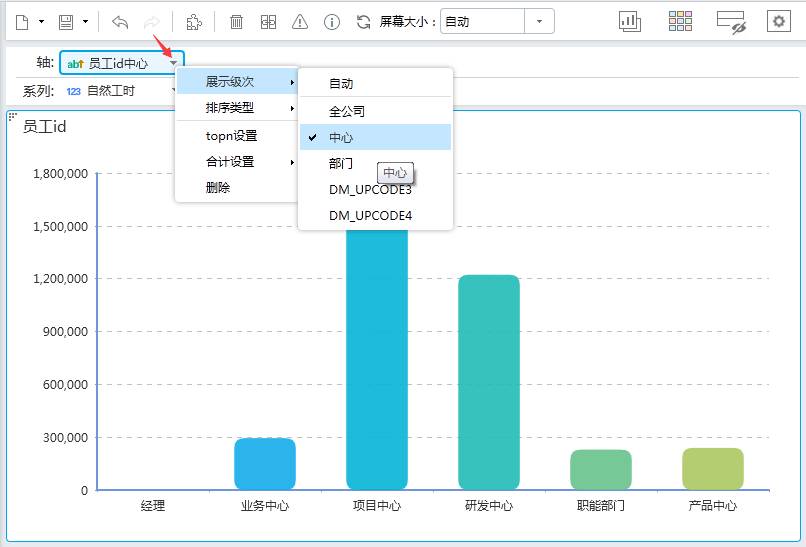Click the save icon
The image size is (806, 547).
66,22
